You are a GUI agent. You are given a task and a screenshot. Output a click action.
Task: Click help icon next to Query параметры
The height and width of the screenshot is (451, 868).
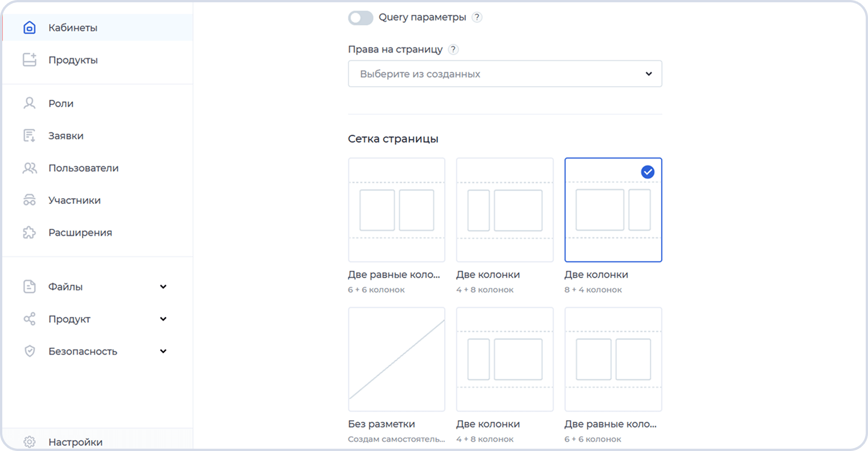tap(477, 17)
